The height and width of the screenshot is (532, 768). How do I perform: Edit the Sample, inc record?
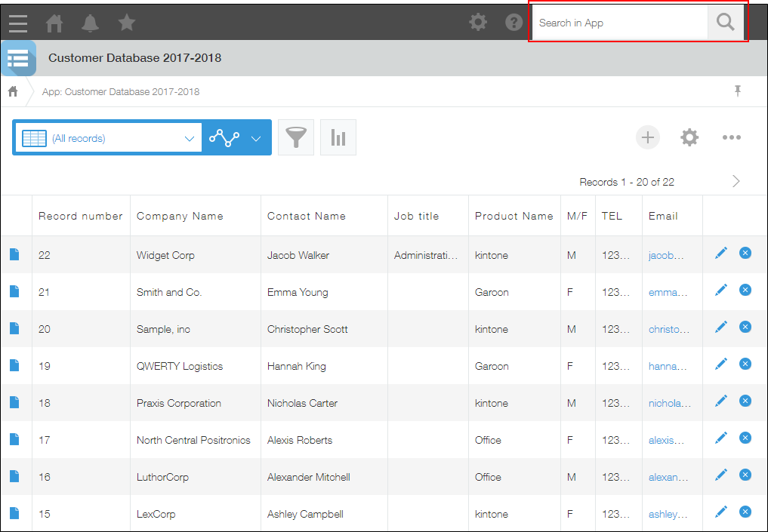(x=721, y=327)
